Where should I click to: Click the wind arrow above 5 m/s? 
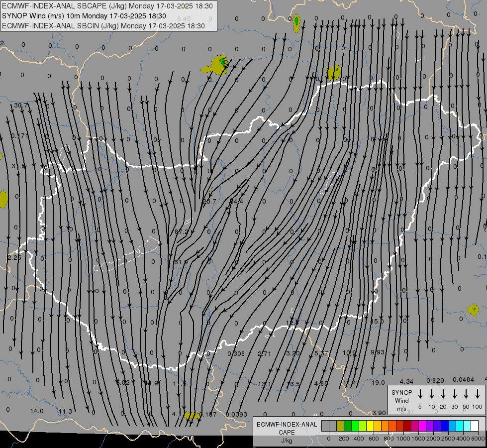click(420, 394)
